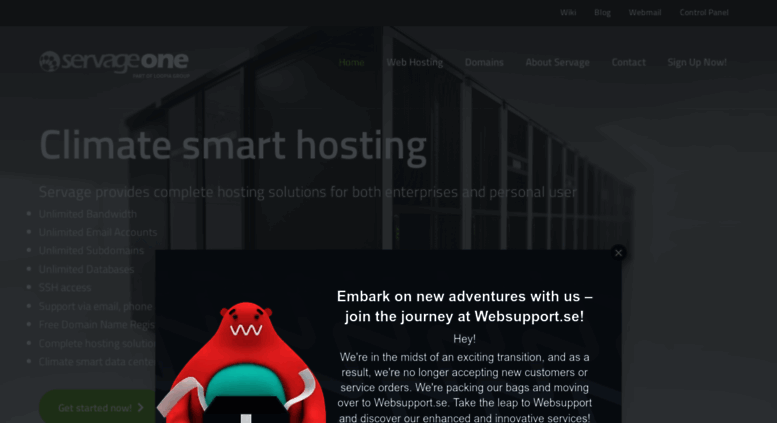777x423 pixels.
Task: Open the Web Hosting menu
Action: [415, 62]
